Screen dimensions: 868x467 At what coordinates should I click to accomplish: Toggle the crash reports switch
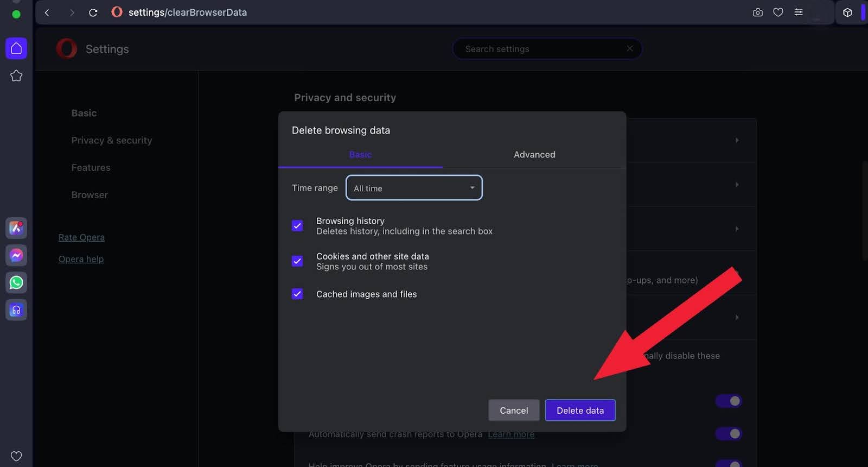coord(729,433)
